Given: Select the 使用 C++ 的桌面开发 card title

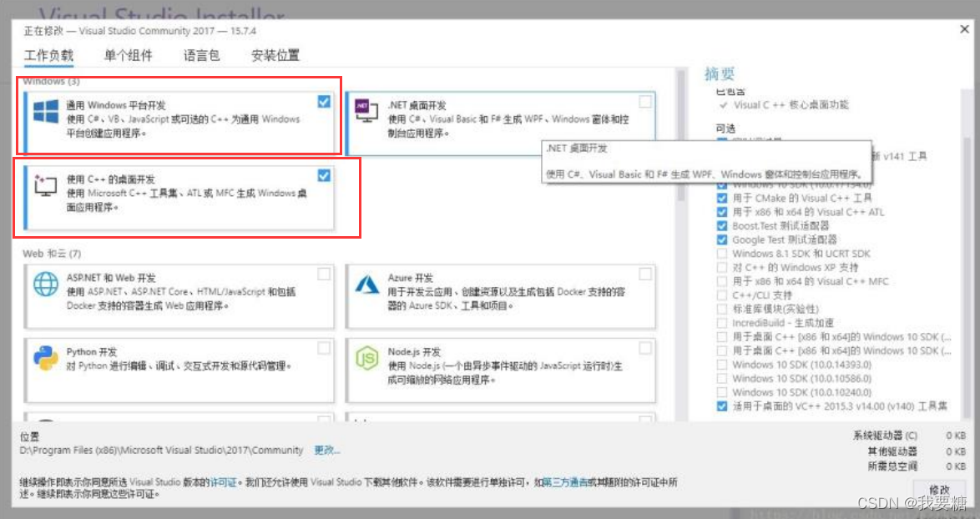Looking at the screenshot, I should click(111, 179).
